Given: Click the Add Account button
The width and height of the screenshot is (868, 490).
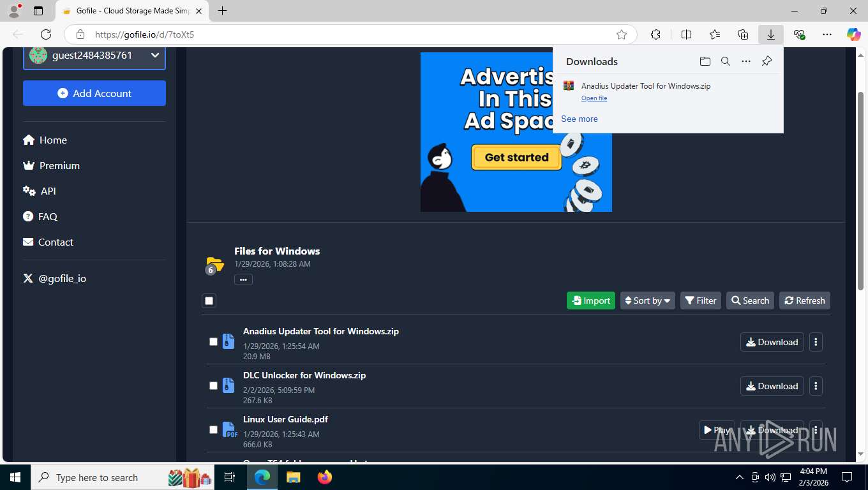Looking at the screenshot, I should tap(94, 93).
